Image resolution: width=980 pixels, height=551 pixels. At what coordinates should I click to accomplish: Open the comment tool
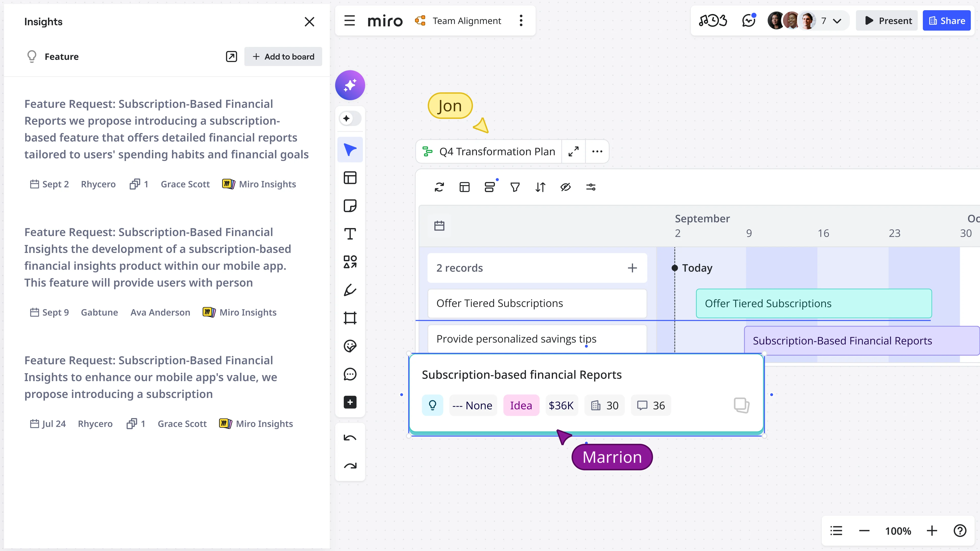(x=350, y=374)
